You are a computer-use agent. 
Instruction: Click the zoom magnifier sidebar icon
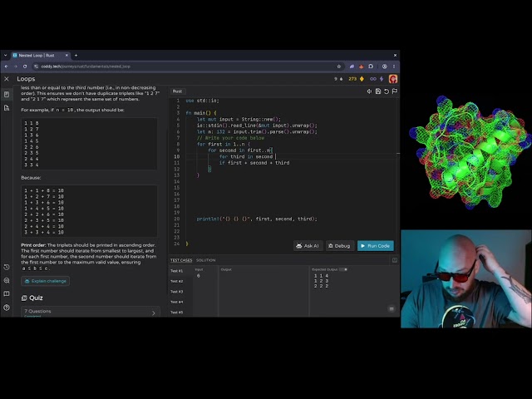click(7, 281)
